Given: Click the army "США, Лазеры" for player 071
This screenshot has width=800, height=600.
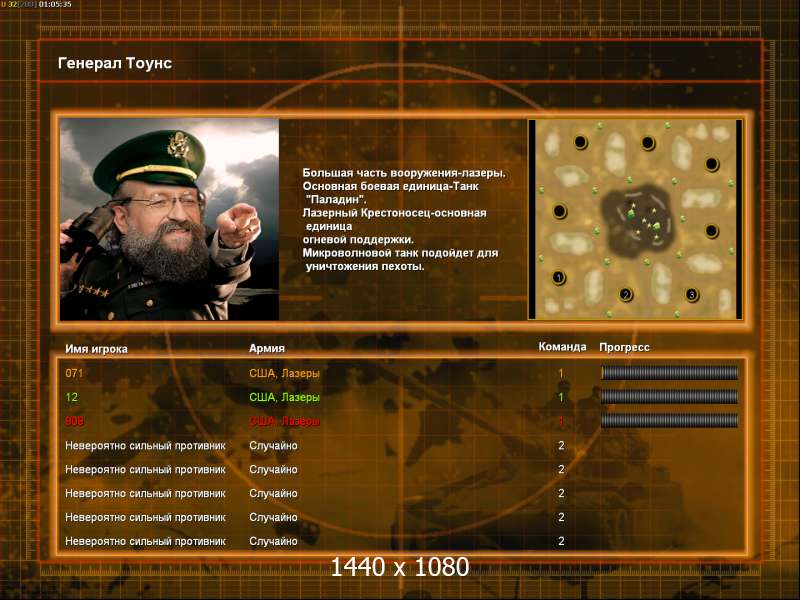Looking at the screenshot, I should pos(284,373).
